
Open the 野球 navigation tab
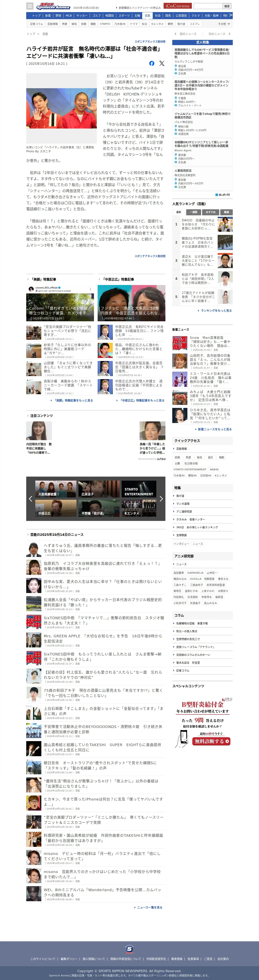pos(58,16)
